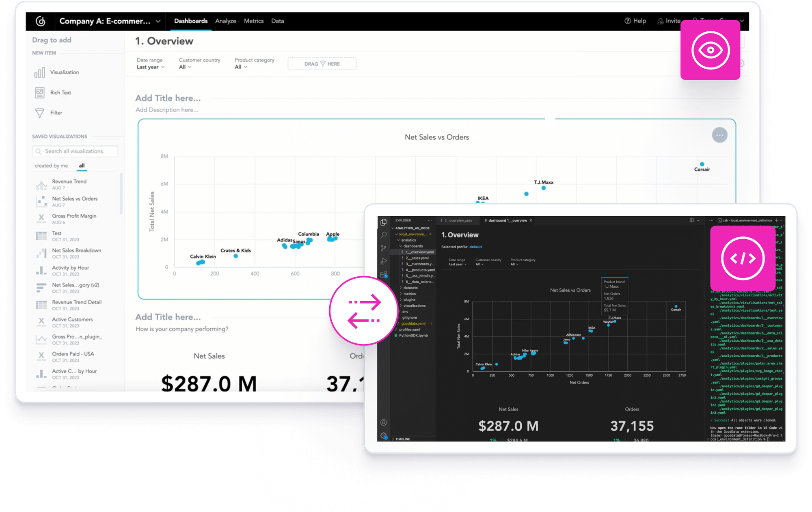Open Source Control in the VS Code sidebar
The width and height of the screenshot is (812, 512).
point(383,248)
